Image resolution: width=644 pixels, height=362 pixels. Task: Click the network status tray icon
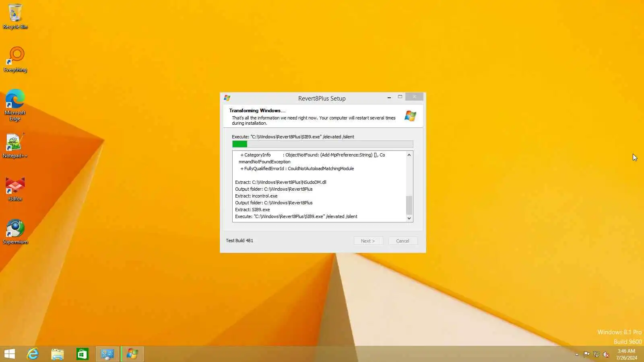coord(596,354)
